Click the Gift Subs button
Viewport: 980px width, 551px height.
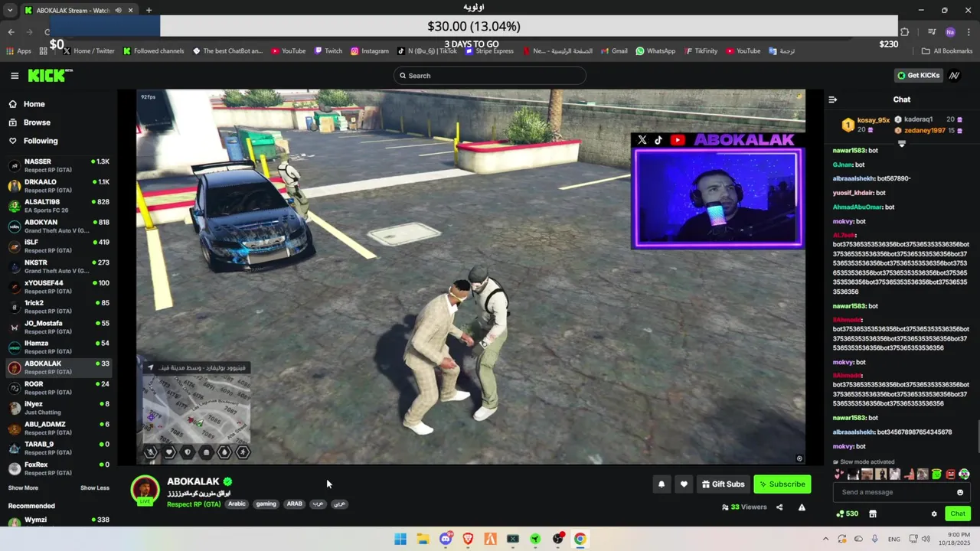tap(724, 484)
